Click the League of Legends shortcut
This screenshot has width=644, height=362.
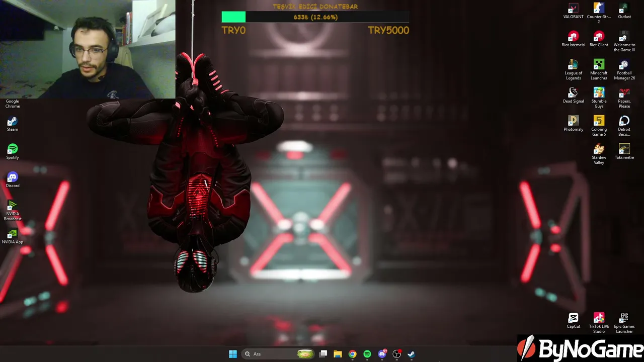click(x=573, y=69)
